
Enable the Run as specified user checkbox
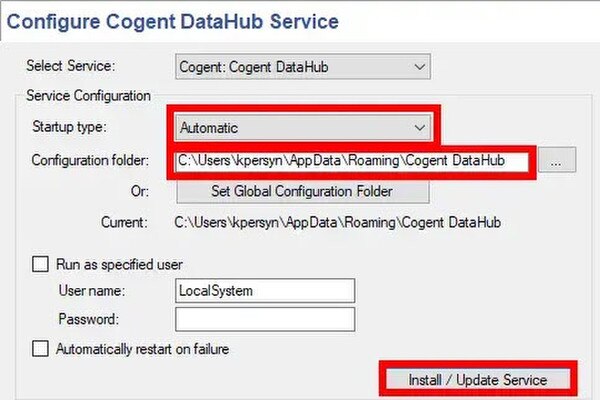(40, 264)
